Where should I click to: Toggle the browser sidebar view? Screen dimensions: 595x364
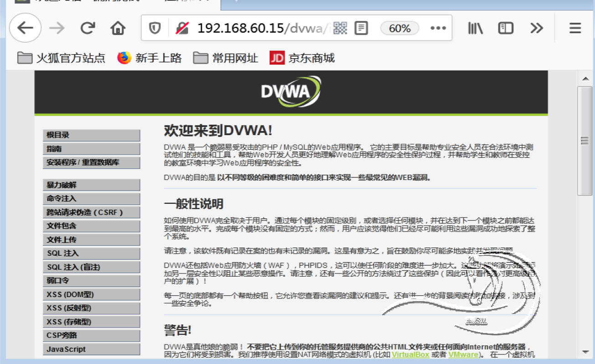(505, 28)
